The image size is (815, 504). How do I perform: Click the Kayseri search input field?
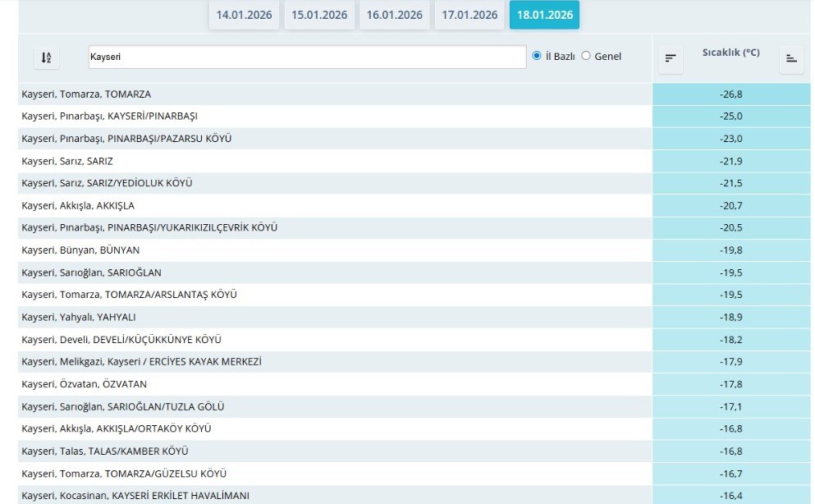pyautogui.click(x=307, y=57)
